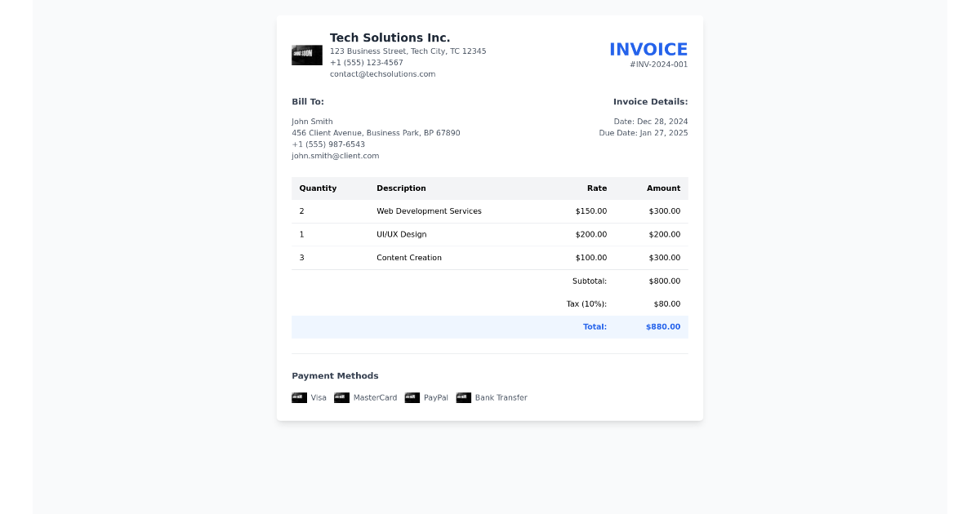Click the Description column header

point(401,188)
